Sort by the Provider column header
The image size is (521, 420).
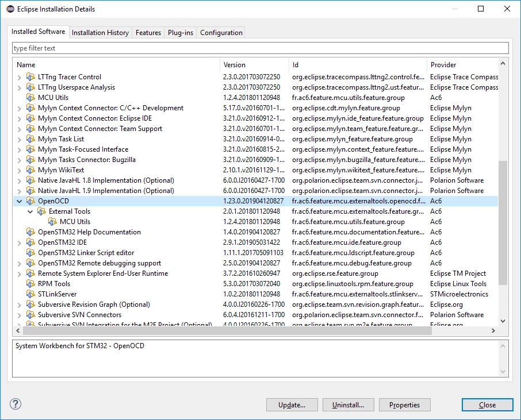click(462, 65)
